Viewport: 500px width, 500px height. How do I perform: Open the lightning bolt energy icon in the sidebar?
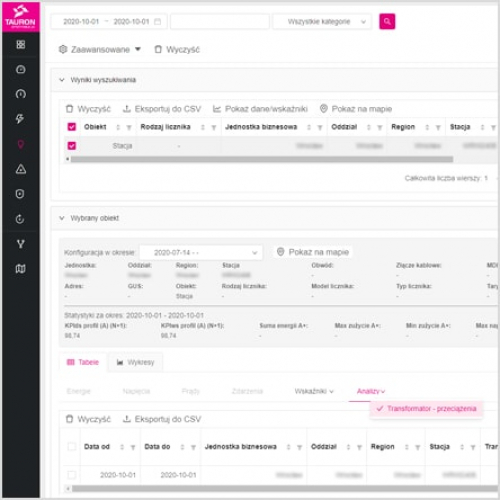point(20,119)
